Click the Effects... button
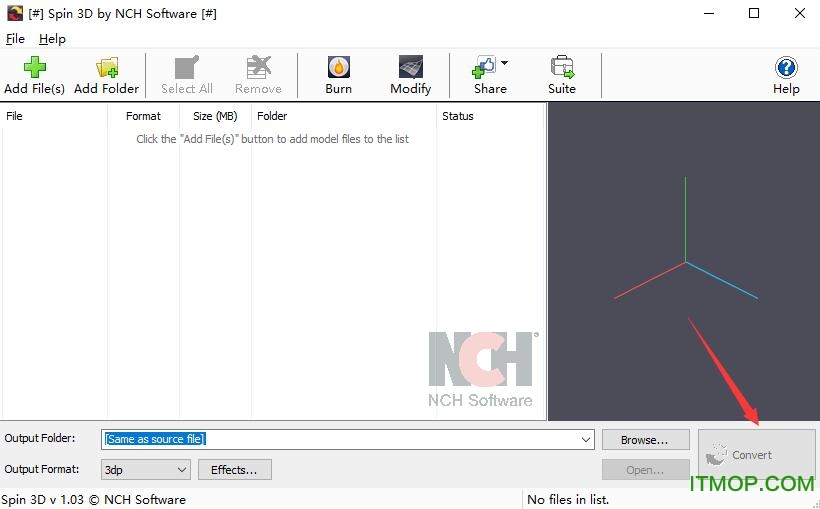 point(234,469)
